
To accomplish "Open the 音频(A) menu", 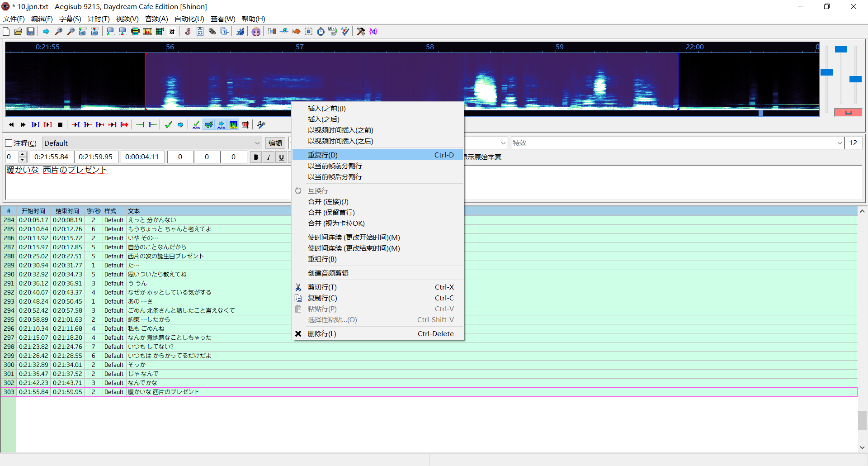I will pos(156,19).
